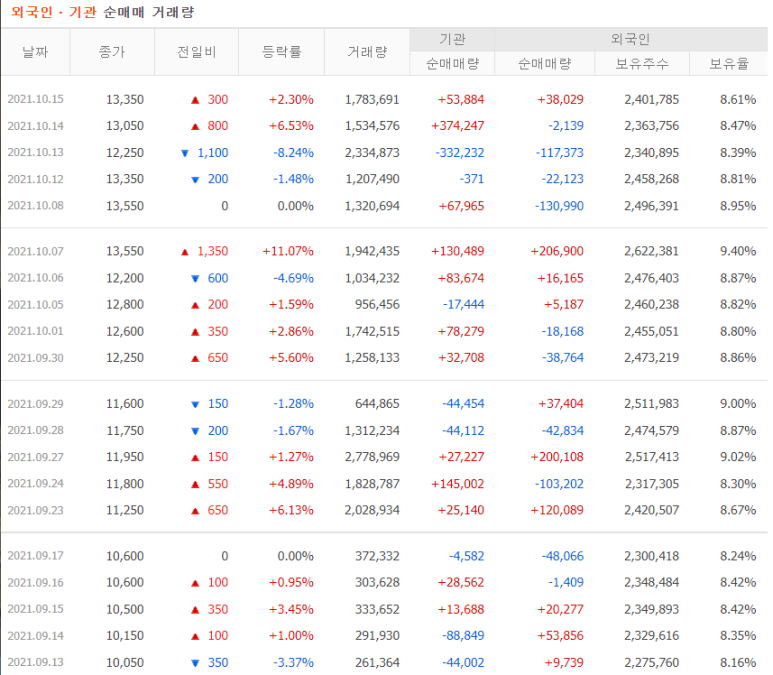The image size is (773, 675).
Task: Click the closing price 13,050
Action: click(x=125, y=126)
